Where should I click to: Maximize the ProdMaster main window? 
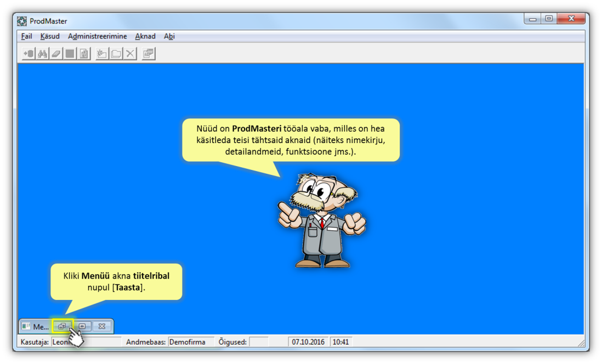[x=549, y=19]
